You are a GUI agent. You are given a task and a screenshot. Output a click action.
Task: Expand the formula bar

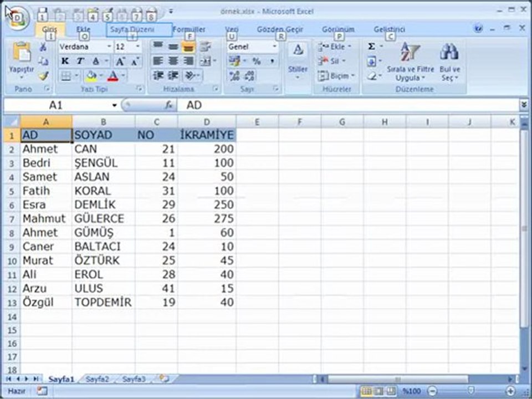pos(524,105)
